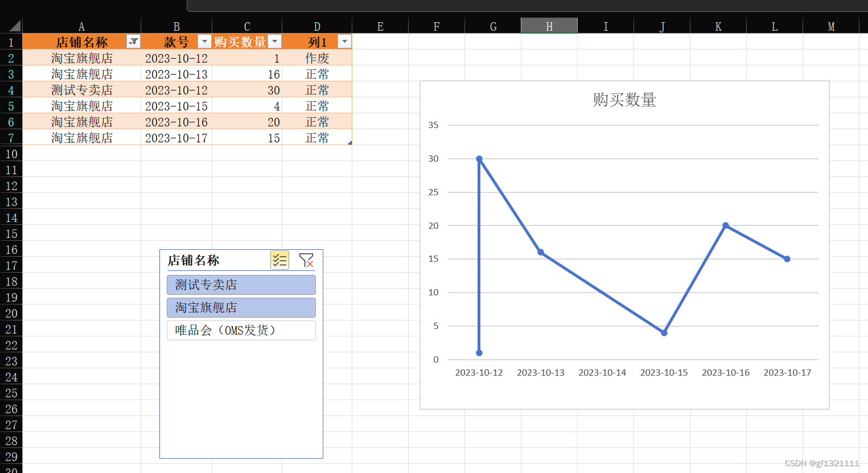Select column E header
This screenshot has width=868, height=473.
coord(380,26)
